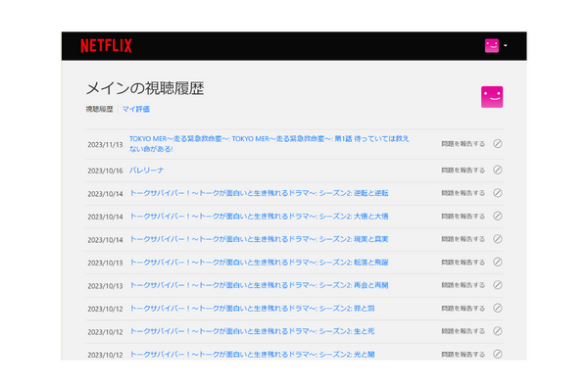The height and width of the screenshot is (392, 588).
Task: Click the large pink profile picture
Action: (492, 97)
